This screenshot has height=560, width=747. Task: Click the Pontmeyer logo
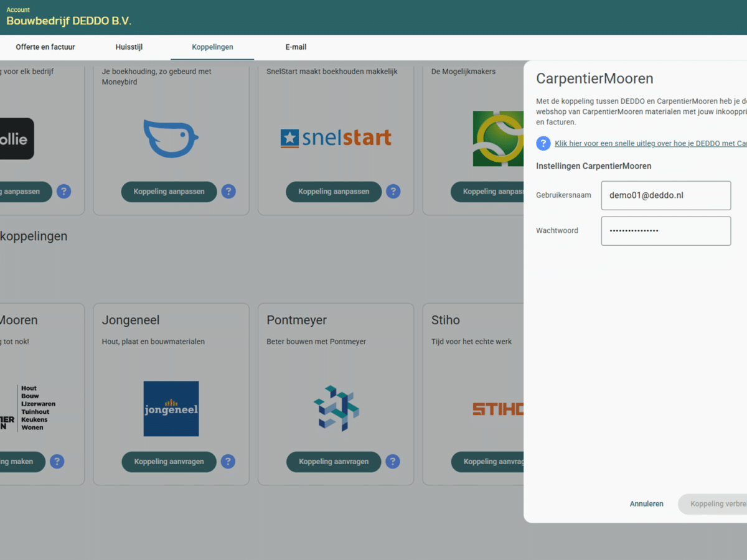(x=336, y=409)
